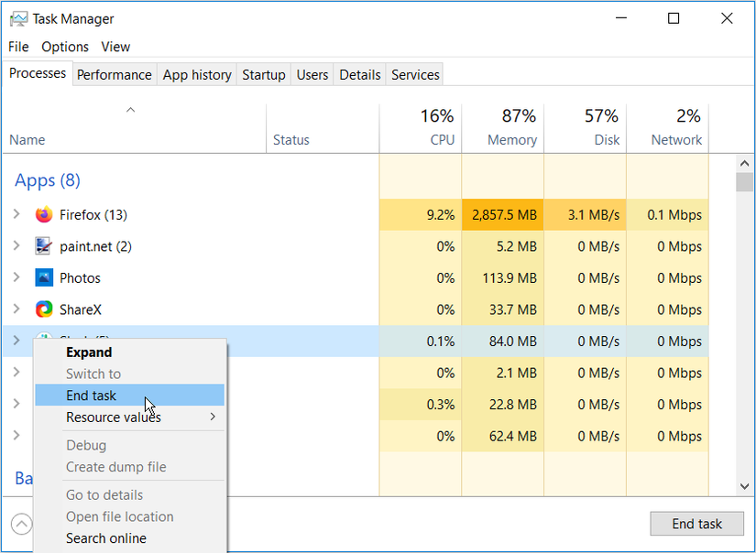Screen dimensions: 756x553
Task: Sort by the CPU column header
Action: pyautogui.click(x=421, y=128)
